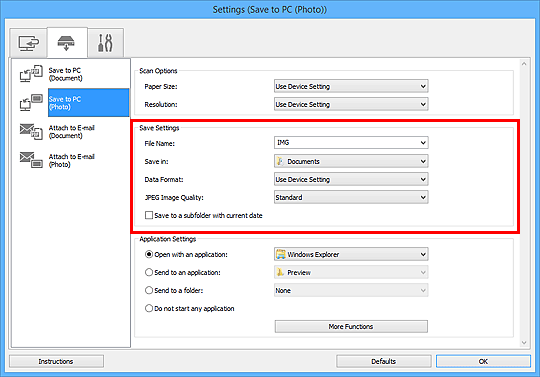Image resolution: width=540 pixels, height=377 pixels.
Task: Select the scan-from-operation-panel tab icon
Action: 66,43
